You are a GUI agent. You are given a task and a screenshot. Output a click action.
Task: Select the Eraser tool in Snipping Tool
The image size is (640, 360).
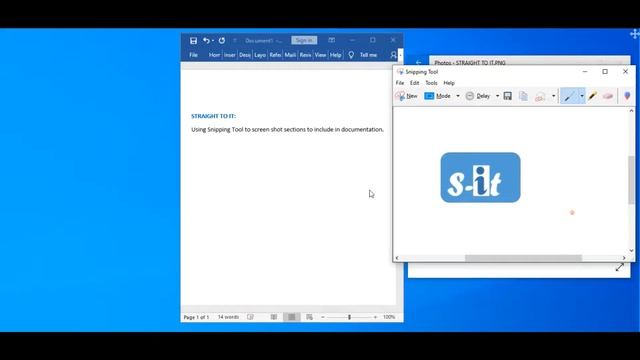pos(608,96)
